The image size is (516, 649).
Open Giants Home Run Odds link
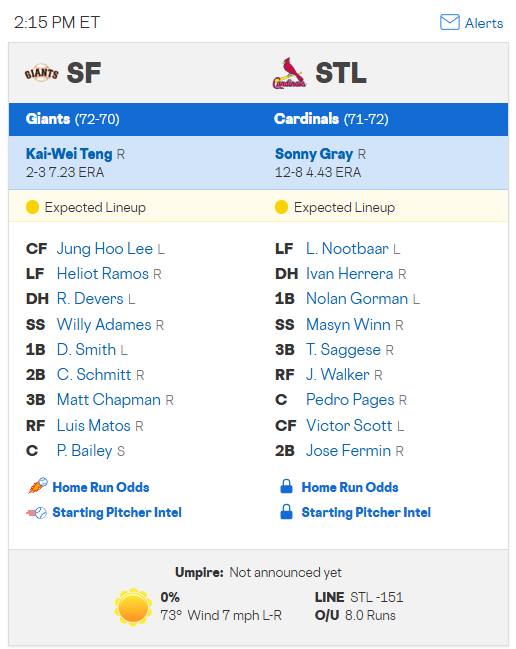tap(101, 487)
